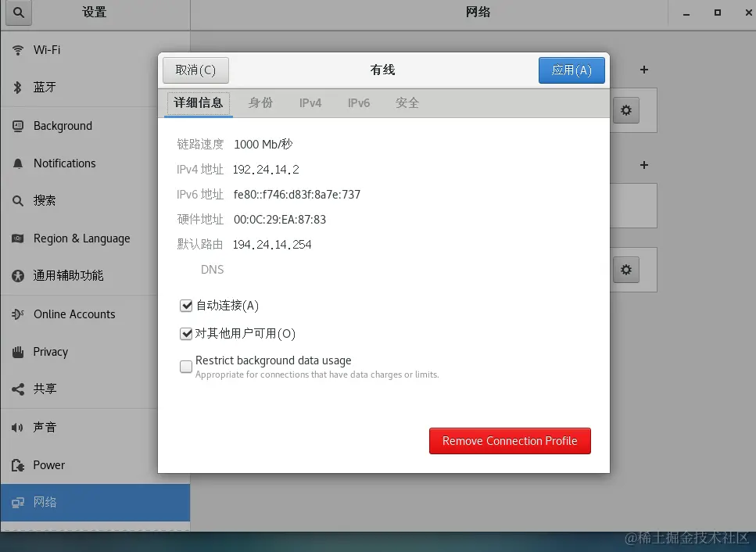Click upper gear icon in network panel
Image resolution: width=756 pixels, height=552 pixels.
(x=625, y=110)
